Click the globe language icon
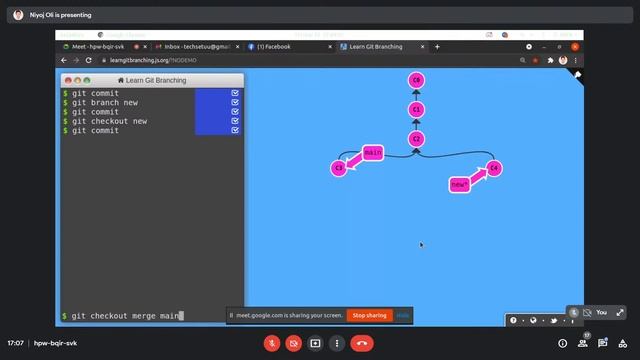Screen dimensions: 640x360 tap(533, 320)
